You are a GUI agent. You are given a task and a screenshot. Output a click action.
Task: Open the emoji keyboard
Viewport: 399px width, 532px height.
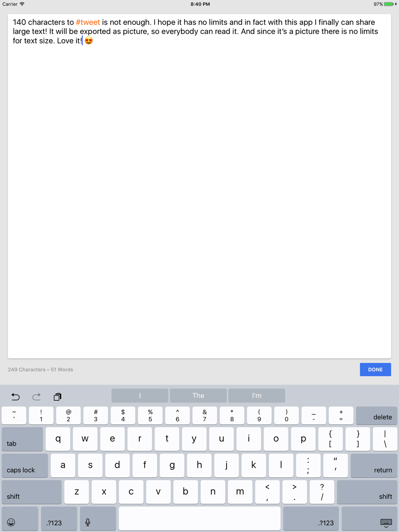(x=20, y=519)
